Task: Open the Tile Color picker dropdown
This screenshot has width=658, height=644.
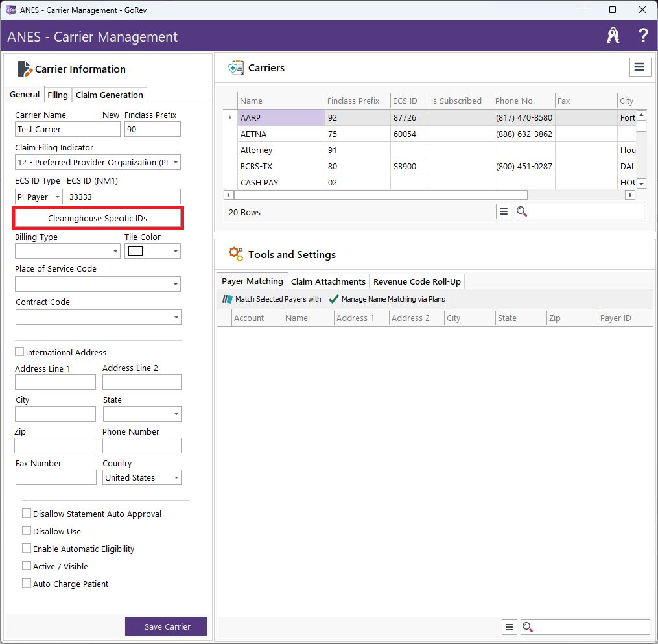Action: 176,251
